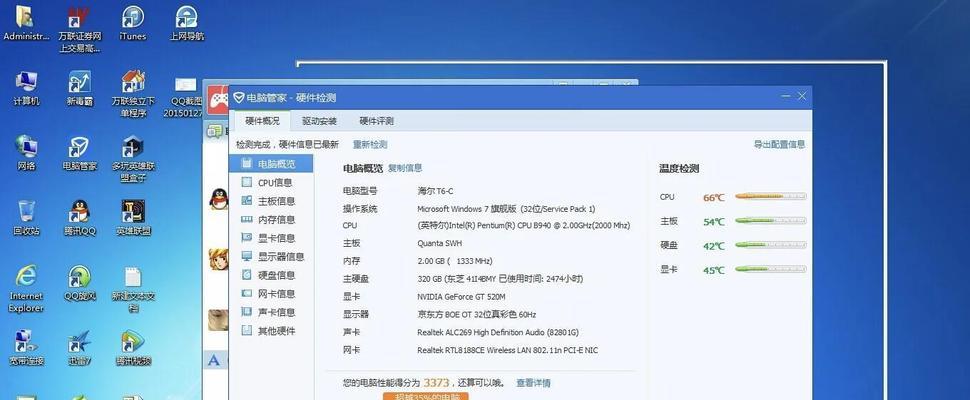Click the NVIDIA GeForce GT 520M text
The width and height of the screenshot is (970, 400).
click(x=461, y=297)
